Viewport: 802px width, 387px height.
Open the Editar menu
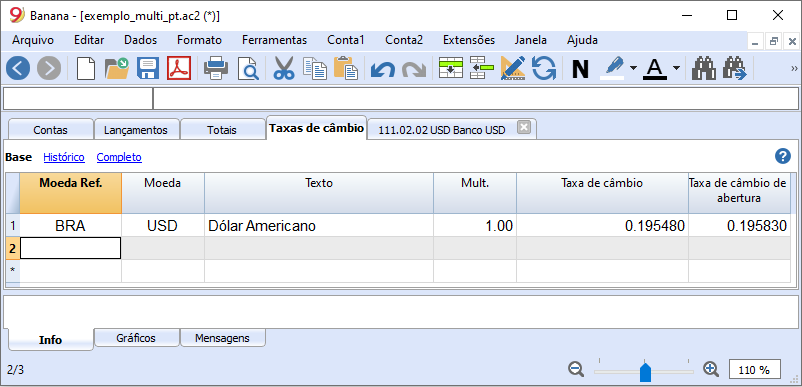click(x=89, y=40)
